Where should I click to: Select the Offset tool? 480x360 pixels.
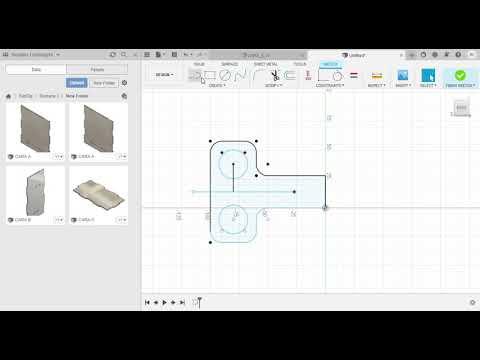290,75
